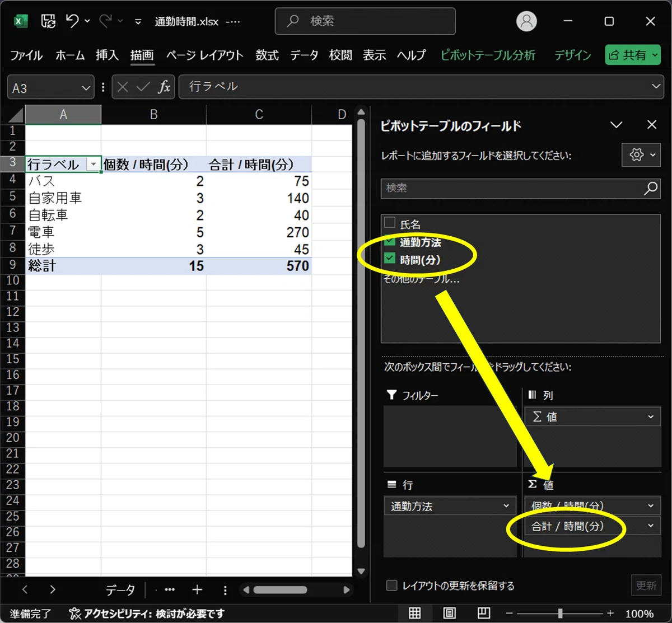Viewport: 672px width, 623px height.
Task: Click the magnifier icon in field search
Action: pyautogui.click(x=651, y=188)
